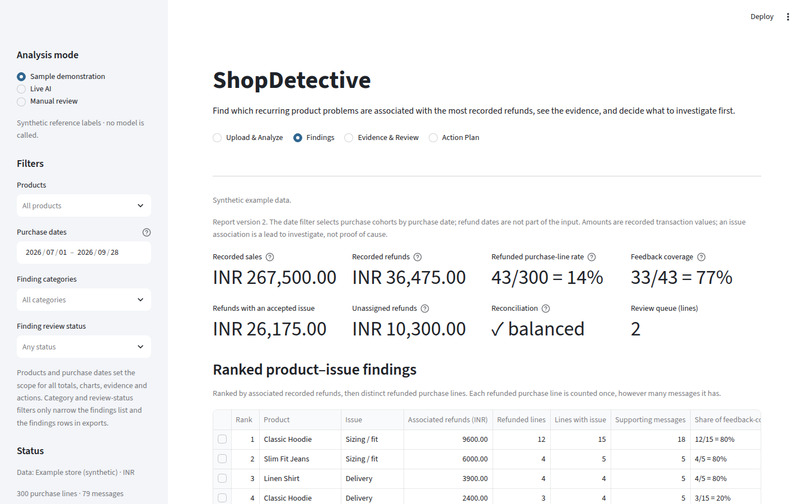Tick the checkbox for Slim Fit Jeans row
The image size is (806, 504).
pos(222,459)
